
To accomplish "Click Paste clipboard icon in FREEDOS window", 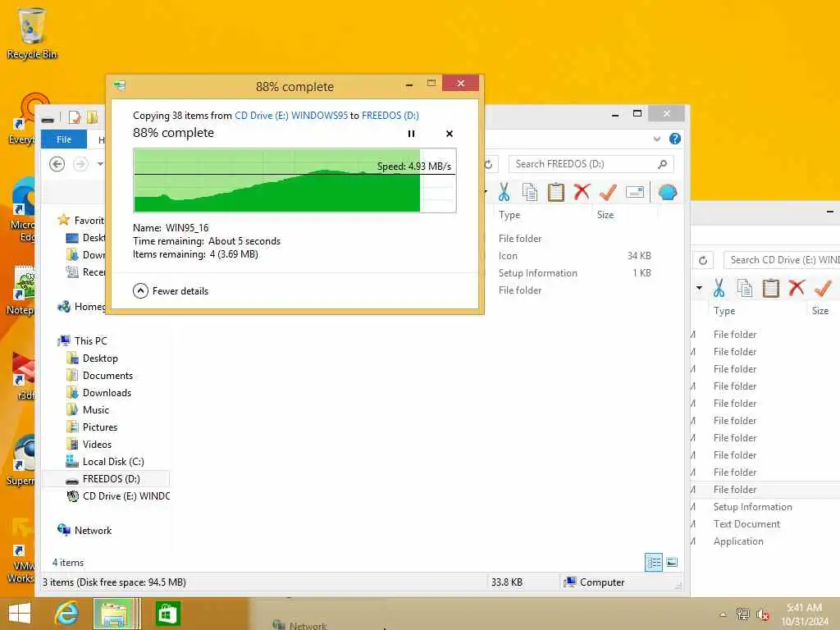I will tap(555, 192).
